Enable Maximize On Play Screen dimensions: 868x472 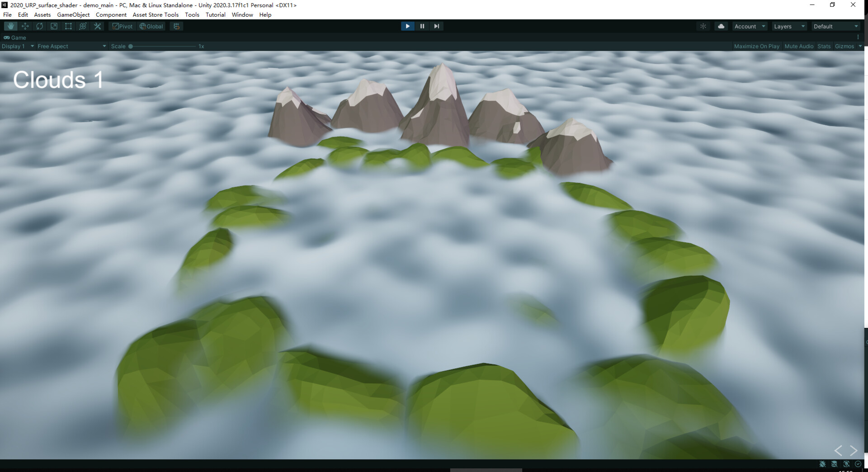coord(756,46)
